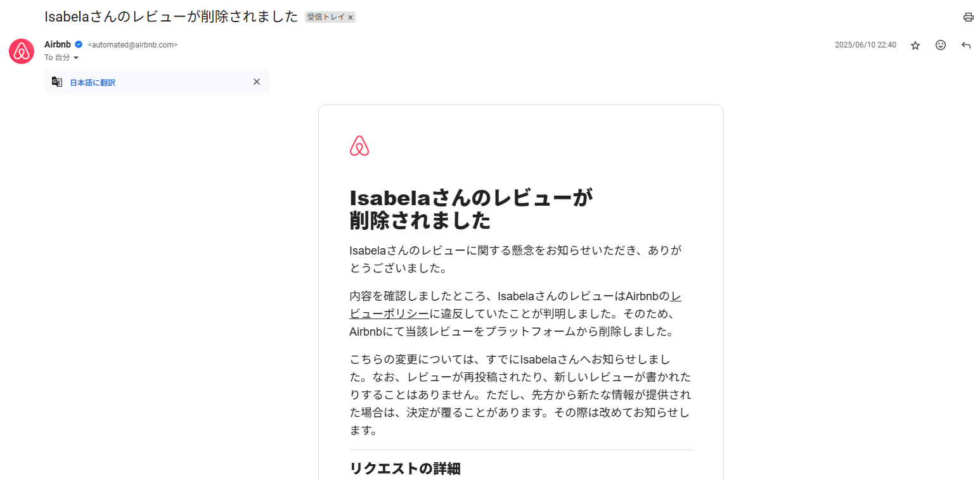The width and height of the screenshot is (980, 480).
Task: Click the リクエストの詳細 section heading
Action: pos(405,469)
